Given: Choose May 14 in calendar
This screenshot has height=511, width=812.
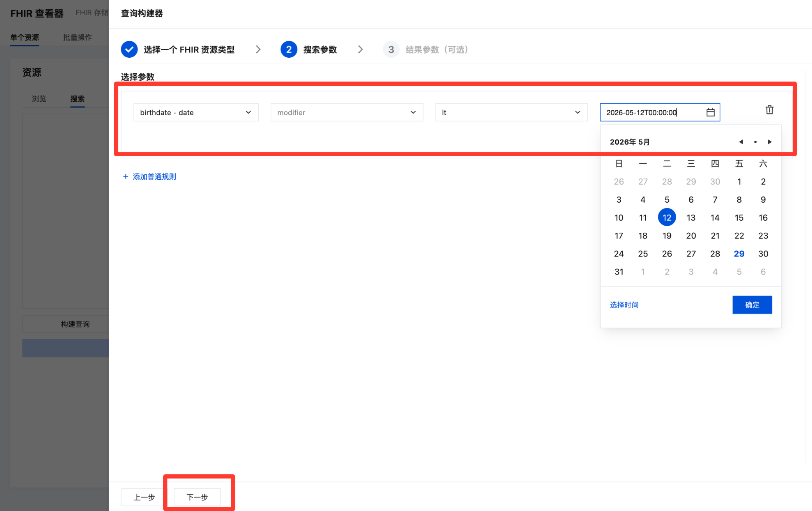Looking at the screenshot, I should [715, 217].
